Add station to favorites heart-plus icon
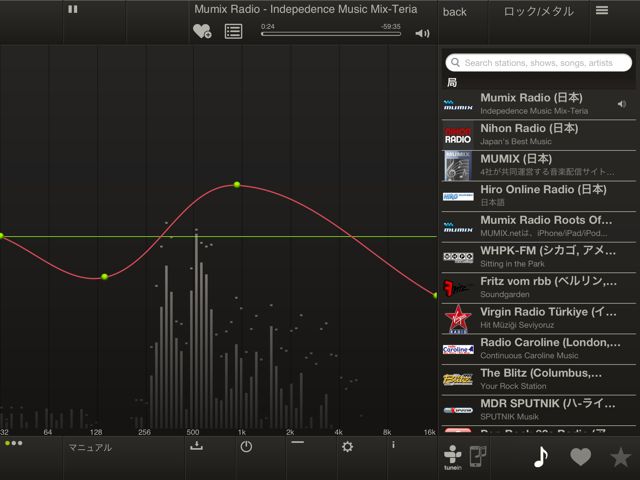 (x=202, y=31)
